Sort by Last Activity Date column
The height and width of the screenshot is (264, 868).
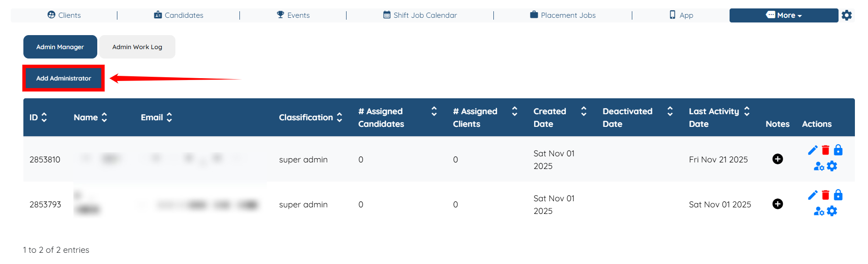(746, 111)
